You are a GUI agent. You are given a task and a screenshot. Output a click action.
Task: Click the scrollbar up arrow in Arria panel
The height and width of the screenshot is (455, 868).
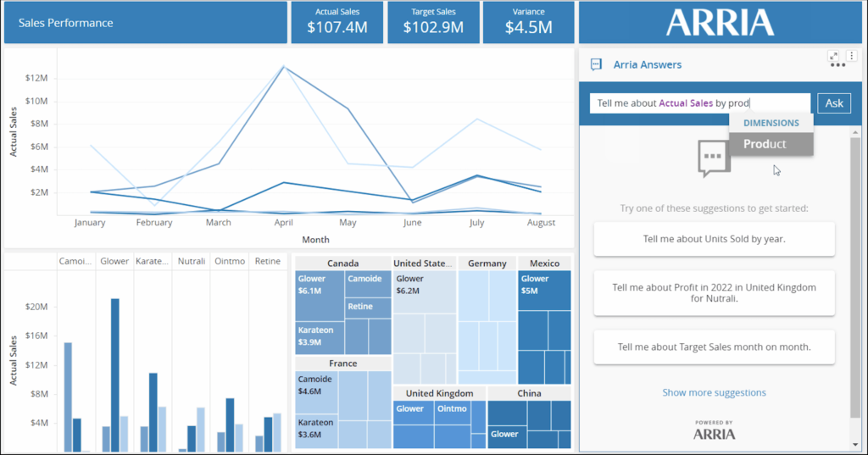click(x=855, y=132)
